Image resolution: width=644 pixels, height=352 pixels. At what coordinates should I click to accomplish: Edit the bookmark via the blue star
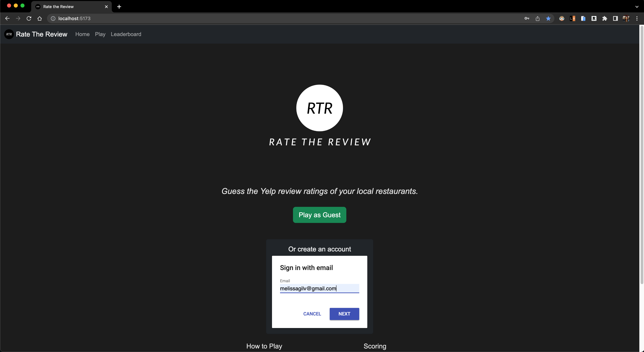point(548,18)
